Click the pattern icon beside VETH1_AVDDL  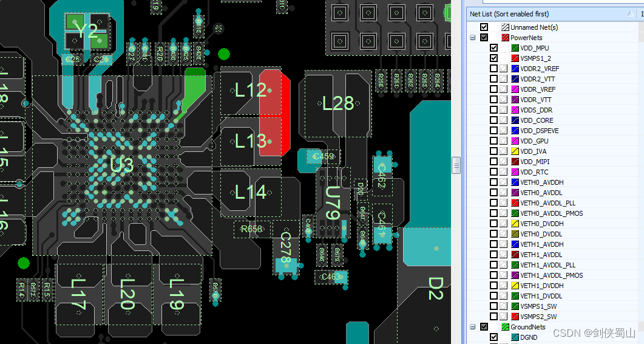point(504,254)
